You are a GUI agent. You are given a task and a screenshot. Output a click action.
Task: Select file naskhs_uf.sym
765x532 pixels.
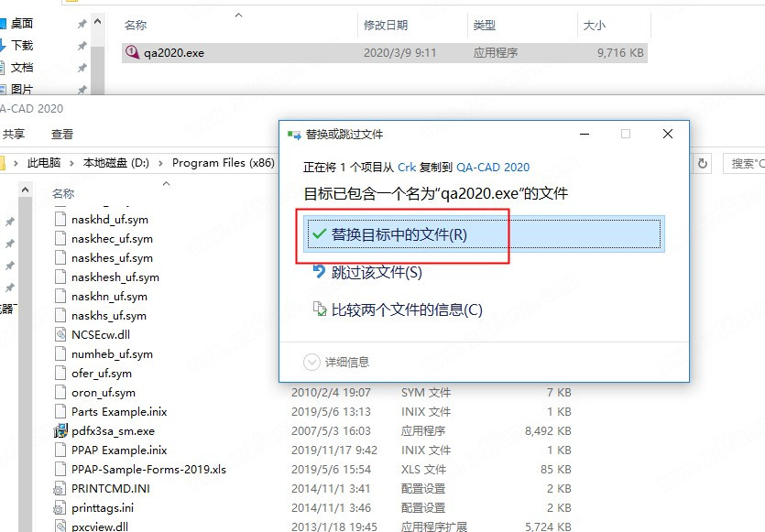click(x=109, y=316)
